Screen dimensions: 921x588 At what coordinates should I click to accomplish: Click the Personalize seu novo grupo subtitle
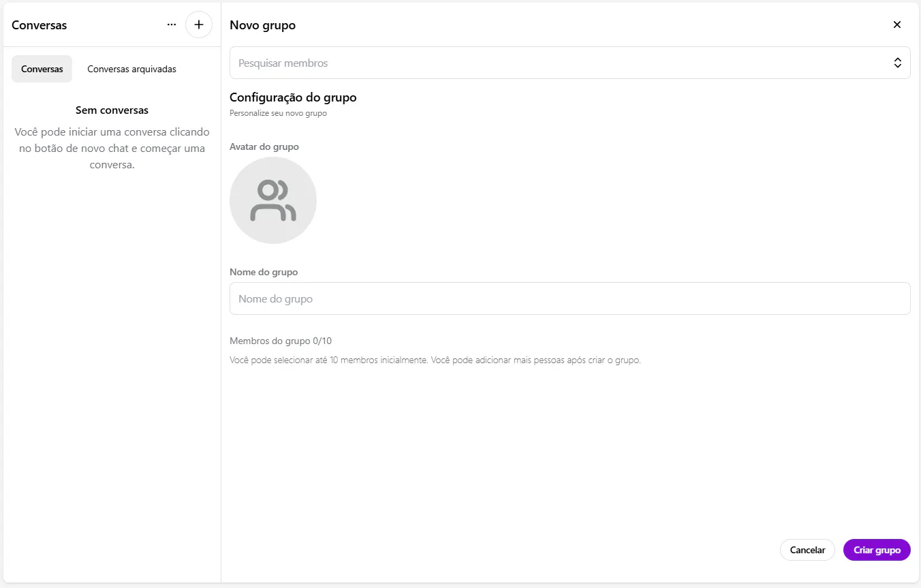[278, 113]
